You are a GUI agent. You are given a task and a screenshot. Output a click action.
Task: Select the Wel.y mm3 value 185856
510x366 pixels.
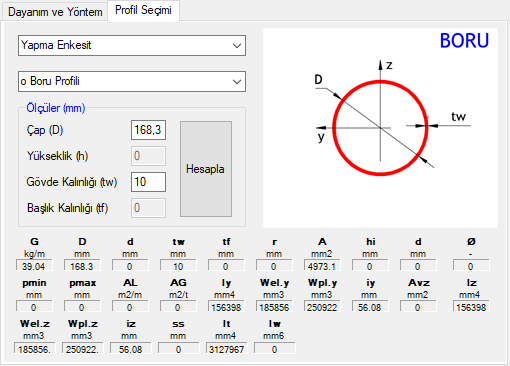click(x=274, y=307)
